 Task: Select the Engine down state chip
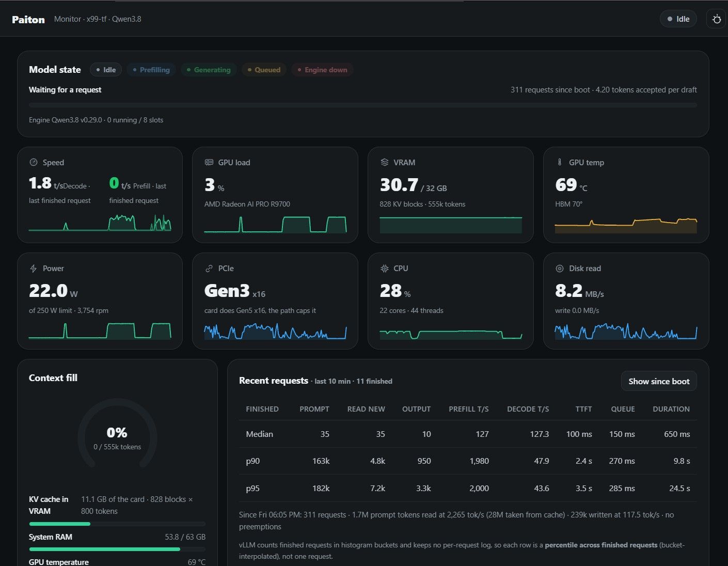[x=322, y=70]
